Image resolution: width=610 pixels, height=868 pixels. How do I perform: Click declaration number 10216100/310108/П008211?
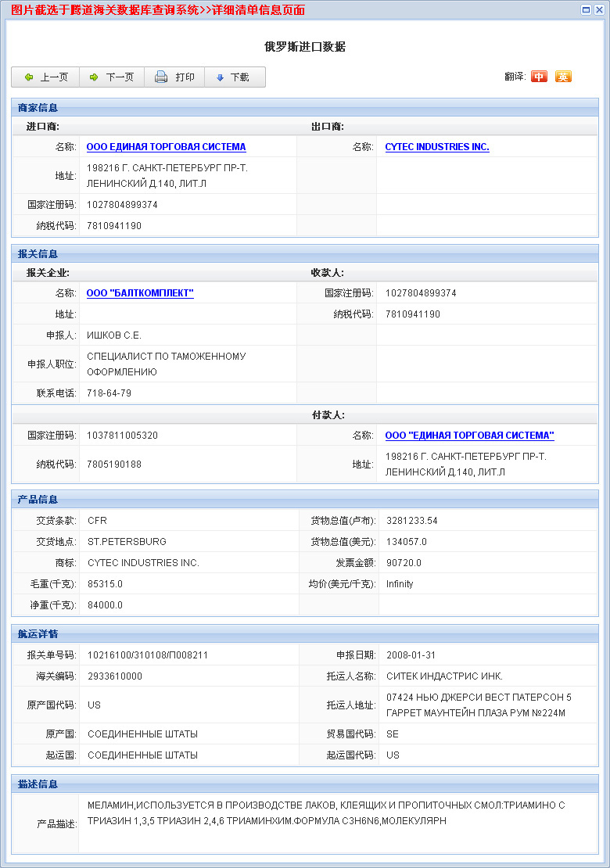click(x=148, y=655)
